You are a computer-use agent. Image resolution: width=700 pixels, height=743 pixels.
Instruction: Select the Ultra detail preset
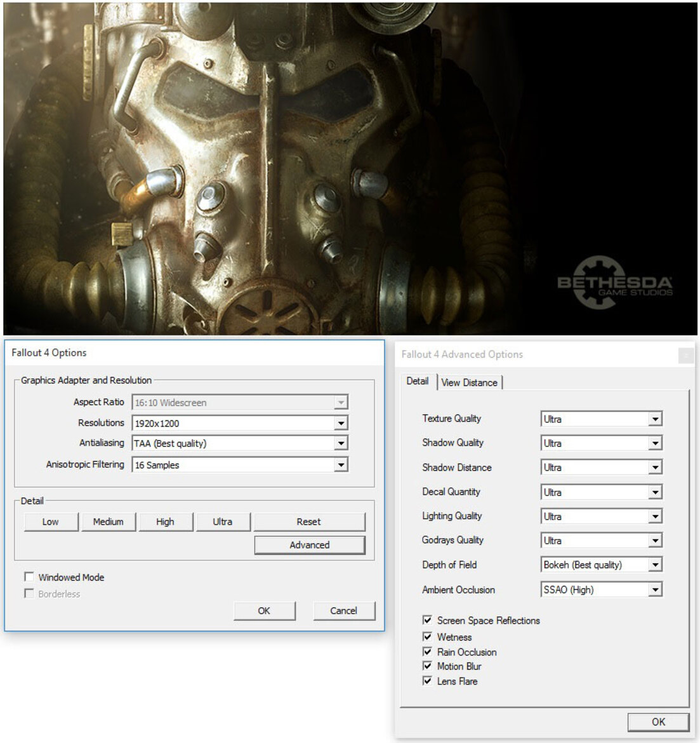pos(223,522)
